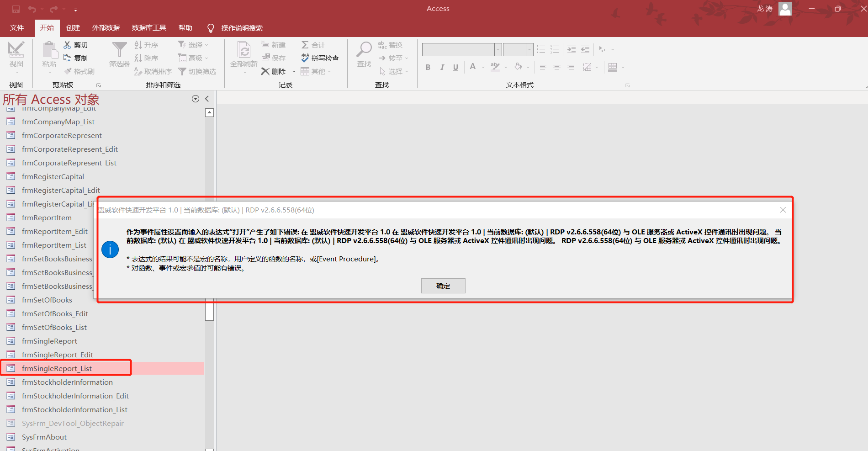
Task: Click the text highlight color button
Action: pyautogui.click(x=495, y=67)
